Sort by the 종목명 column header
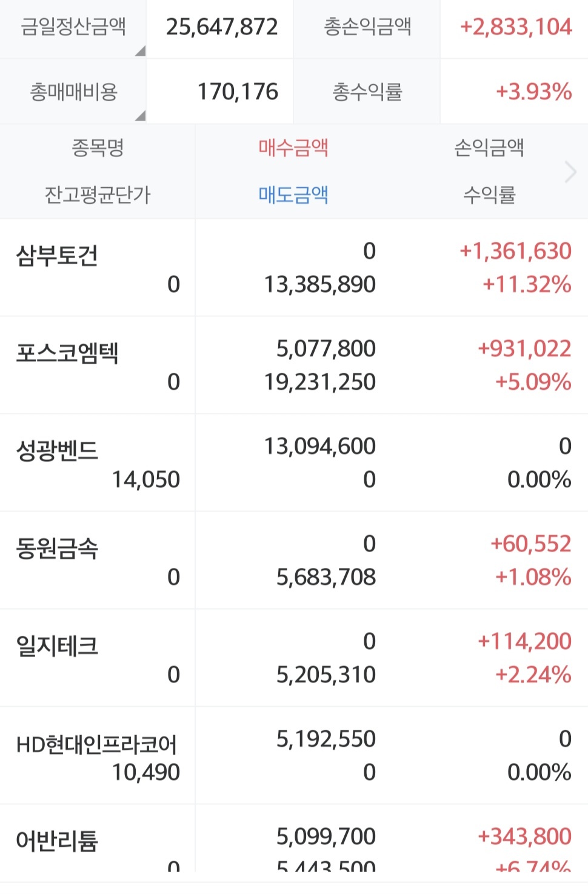 tap(98, 147)
